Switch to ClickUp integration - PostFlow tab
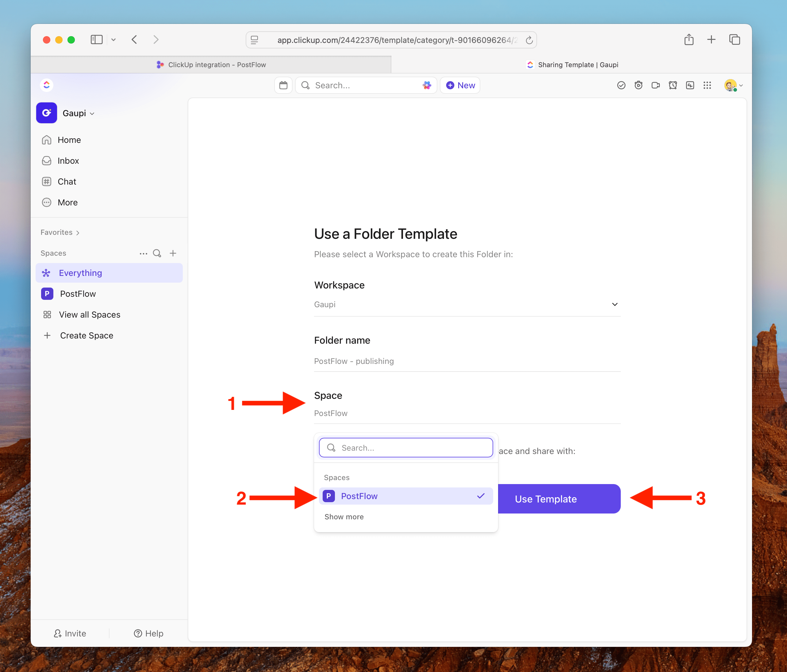787x672 pixels. [211, 65]
